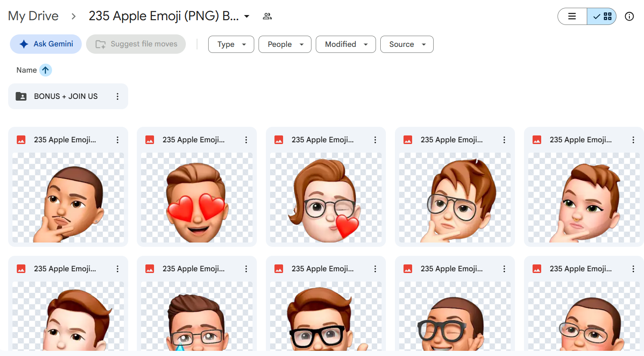Open the 235 Apple Emoji (PNG) folder name dropdown

click(x=247, y=16)
